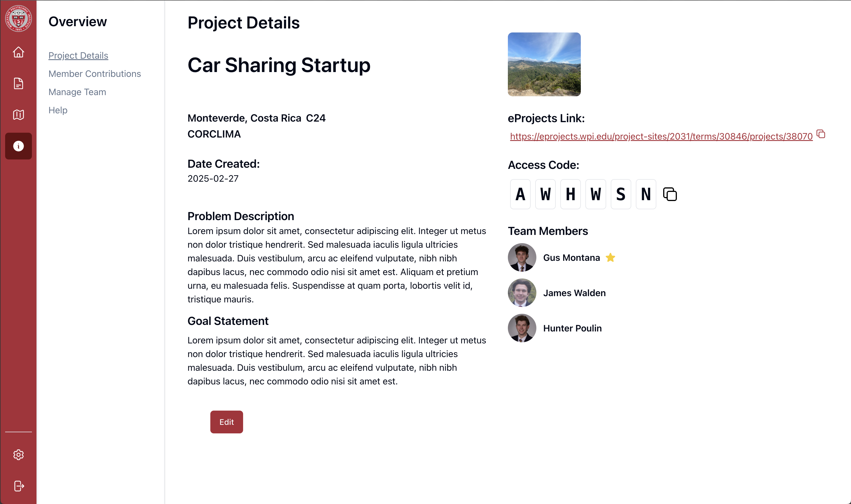Image resolution: width=851 pixels, height=504 pixels.
Task: Click Hunter Poulin's avatar
Action: tap(522, 328)
